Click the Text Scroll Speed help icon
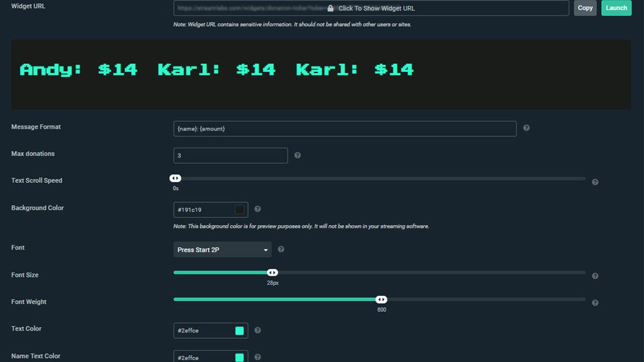Image resolution: width=644 pixels, height=362 pixels. coord(595,182)
